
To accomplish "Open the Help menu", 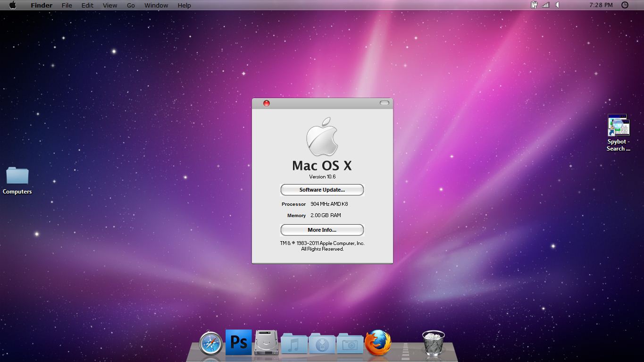I will [184, 5].
